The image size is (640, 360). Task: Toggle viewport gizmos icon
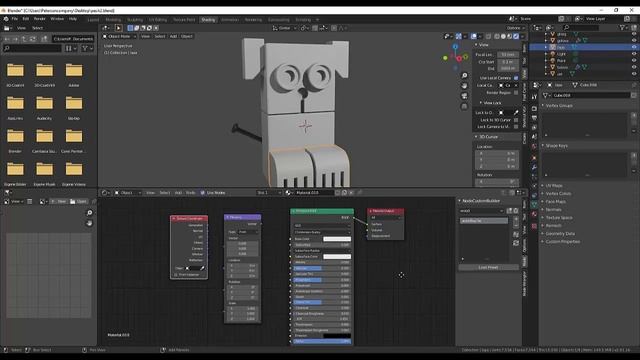tap(459, 36)
